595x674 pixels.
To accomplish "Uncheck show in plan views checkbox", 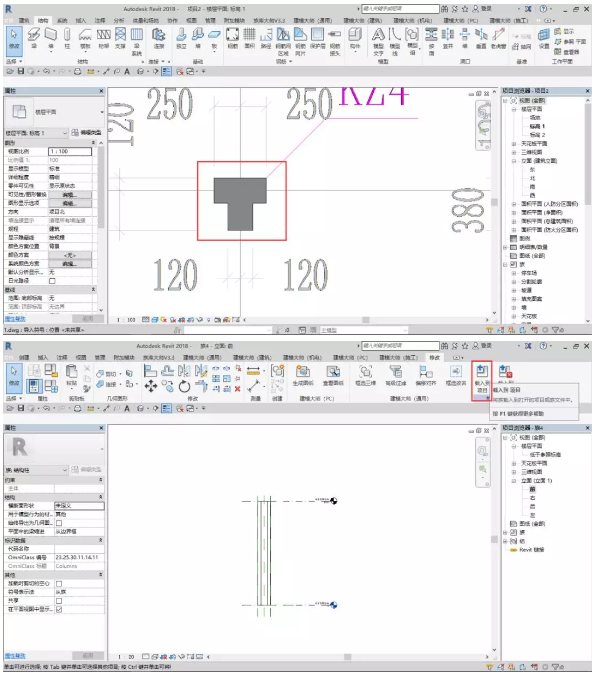I will pyautogui.click(x=59, y=609).
